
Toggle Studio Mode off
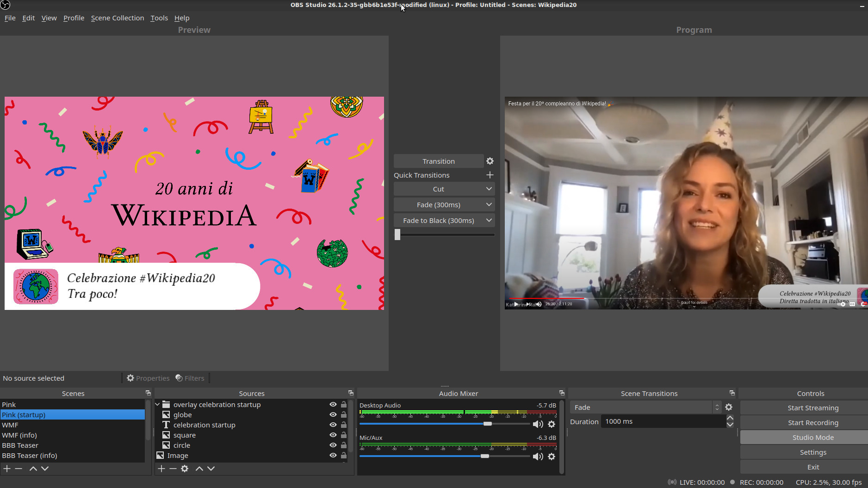click(813, 438)
